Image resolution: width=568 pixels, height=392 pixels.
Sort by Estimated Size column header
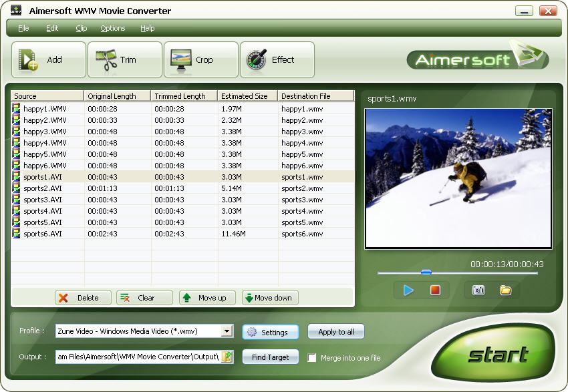(x=247, y=96)
